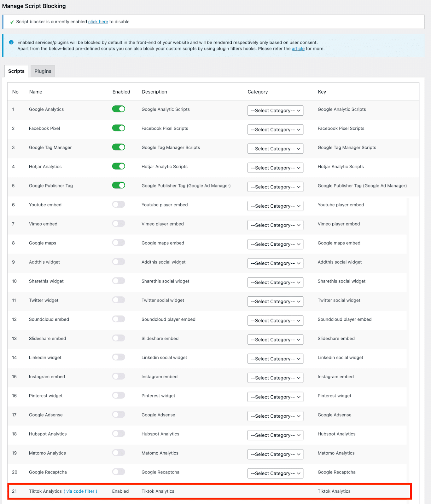Select the Scripts tab

click(16, 71)
